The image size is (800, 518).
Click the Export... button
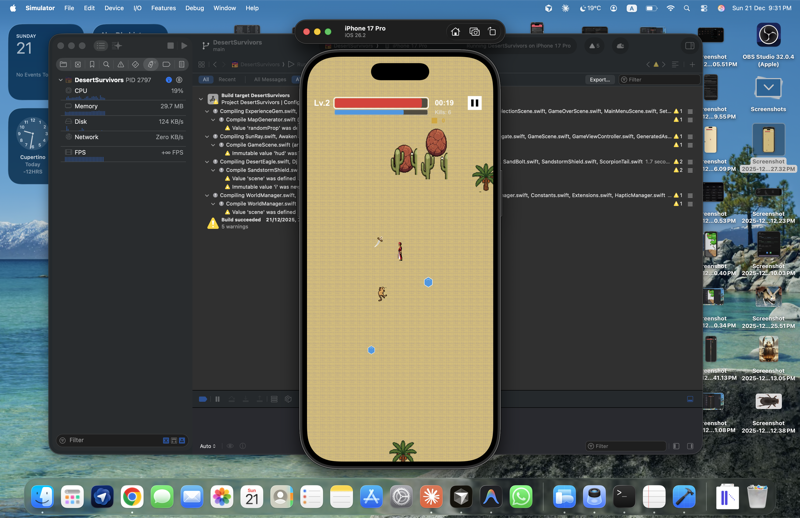[599, 79]
